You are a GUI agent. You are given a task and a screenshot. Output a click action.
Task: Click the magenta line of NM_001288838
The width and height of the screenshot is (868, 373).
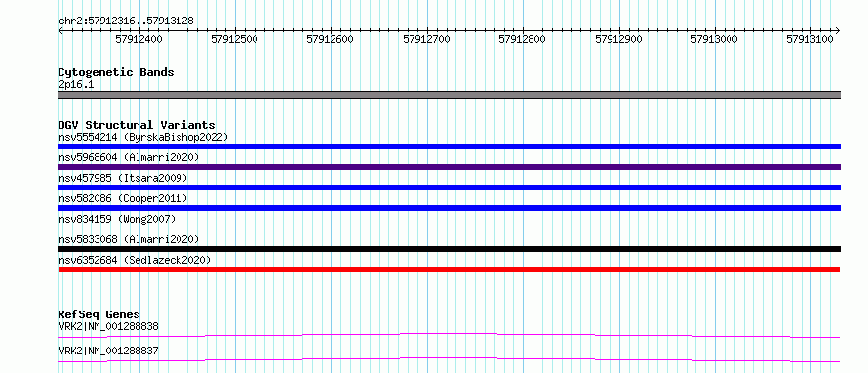pos(449,335)
